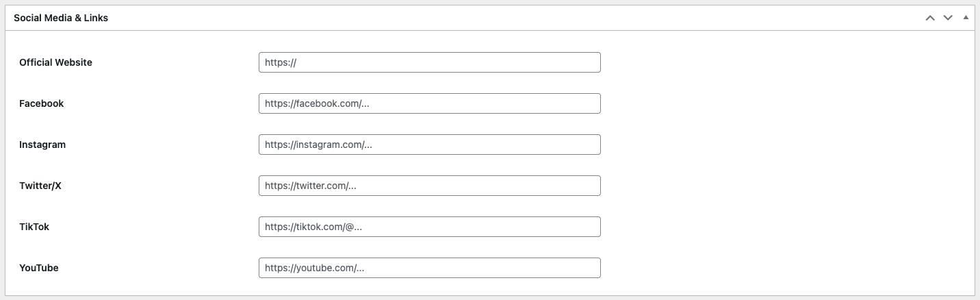Click the TikTok label text
Image resolution: width=980 pixels, height=300 pixels.
pyautogui.click(x=34, y=227)
